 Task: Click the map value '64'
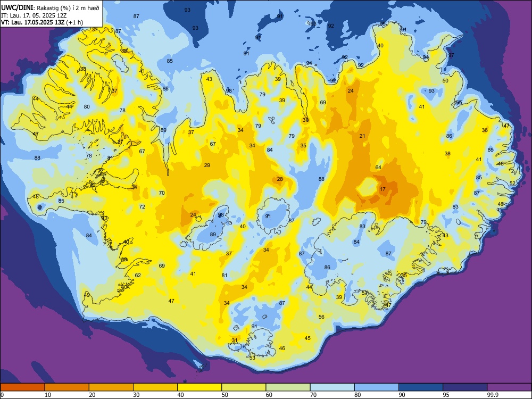click(378, 167)
